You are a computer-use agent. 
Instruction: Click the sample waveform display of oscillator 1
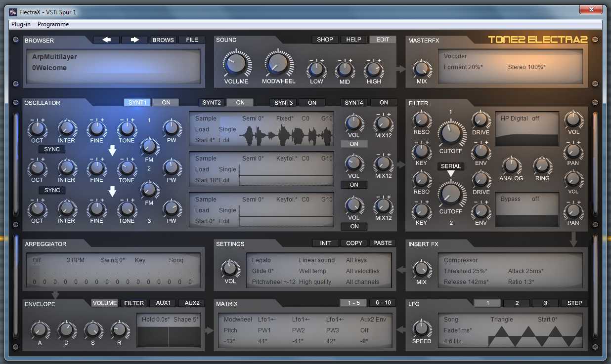286,134
